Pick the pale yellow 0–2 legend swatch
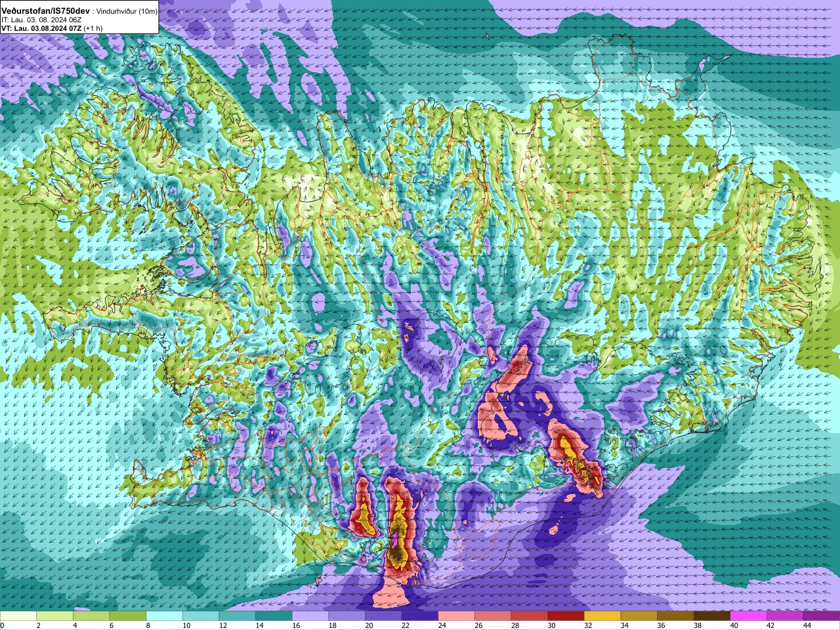The image size is (840, 630). click(x=18, y=616)
